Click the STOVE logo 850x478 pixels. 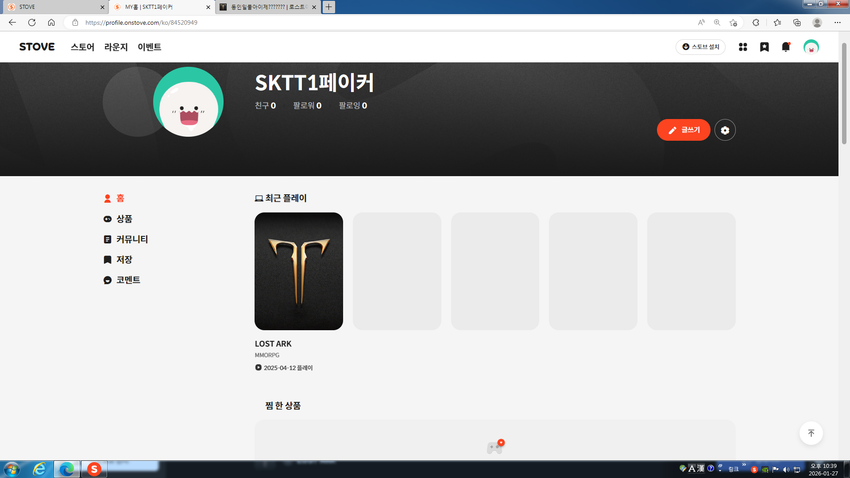[x=37, y=47]
